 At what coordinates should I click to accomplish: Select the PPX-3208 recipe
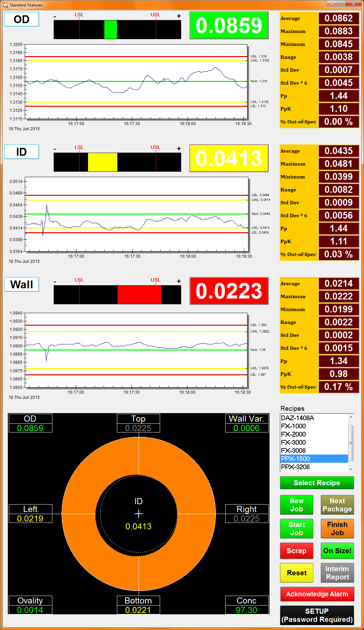click(295, 467)
